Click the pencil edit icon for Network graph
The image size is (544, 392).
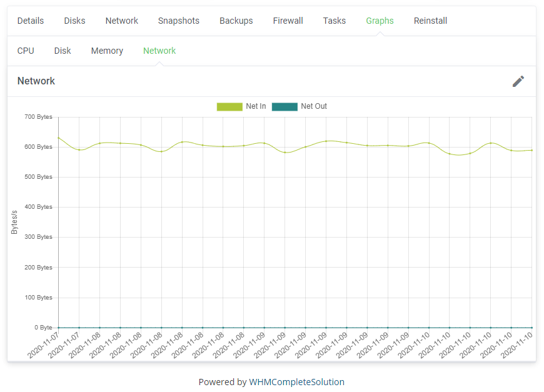click(x=518, y=81)
